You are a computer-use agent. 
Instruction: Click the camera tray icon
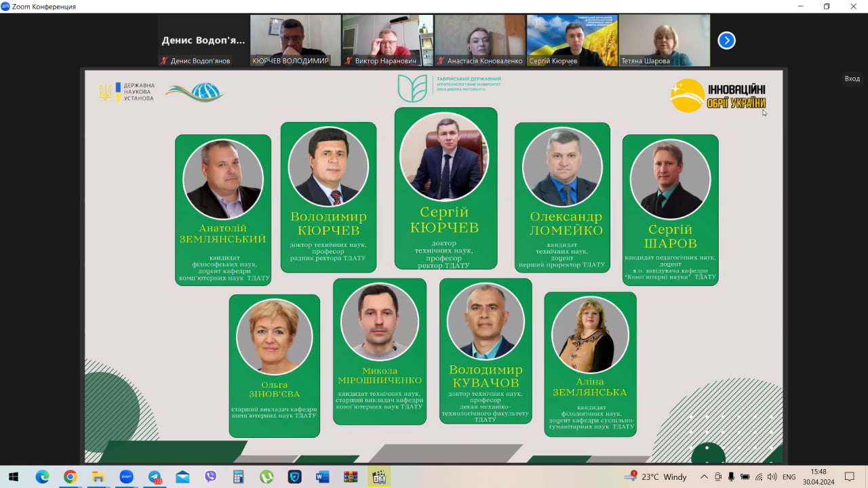(x=718, y=476)
